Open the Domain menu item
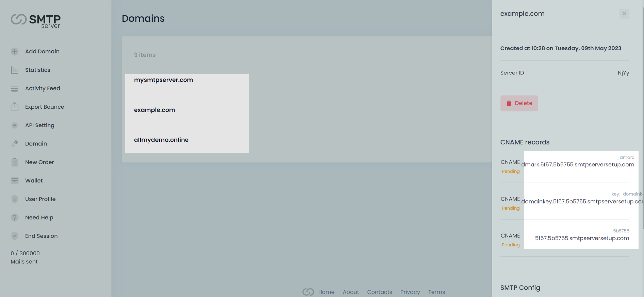Viewport: 644px width, 297px height. [x=36, y=144]
